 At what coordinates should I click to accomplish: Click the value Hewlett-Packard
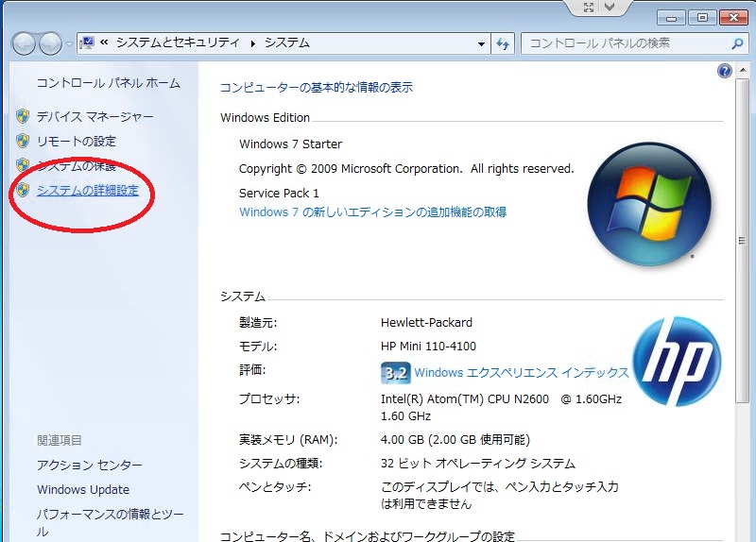pos(426,323)
